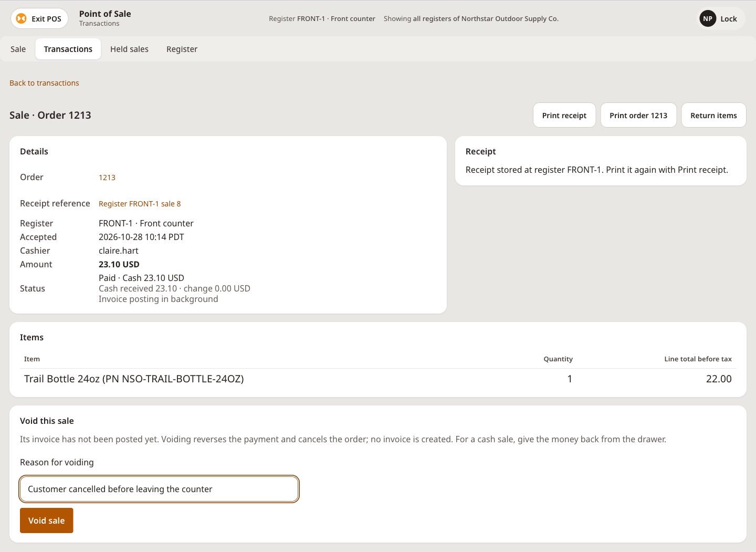Click the Line total 22.00 value
The width and height of the screenshot is (756, 552).
tap(719, 379)
